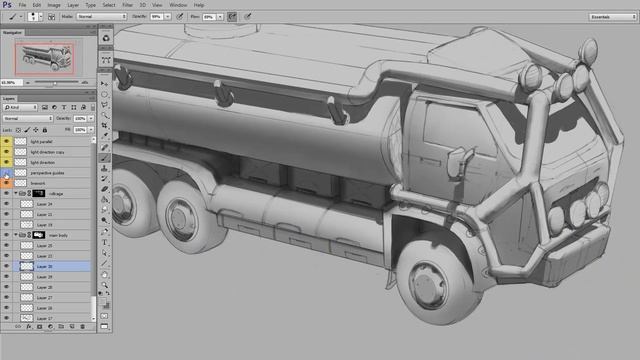Click the link layers icon
The width and height of the screenshot is (640, 360).
pos(18,327)
